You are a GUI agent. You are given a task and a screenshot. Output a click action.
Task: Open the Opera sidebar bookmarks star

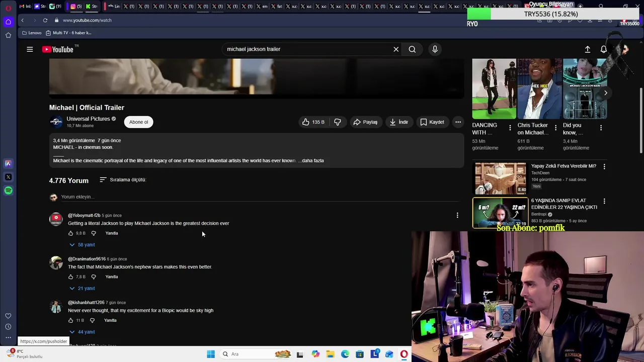pos(8,35)
